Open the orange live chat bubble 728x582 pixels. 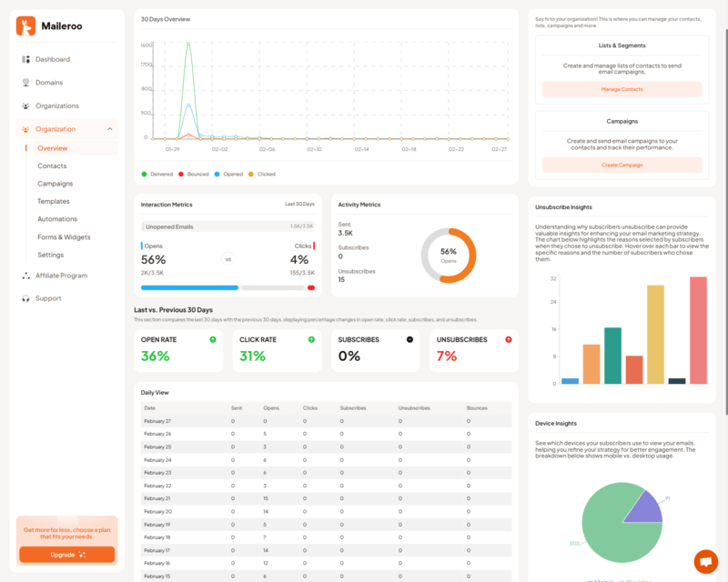pyautogui.click(x=704, y=561)
